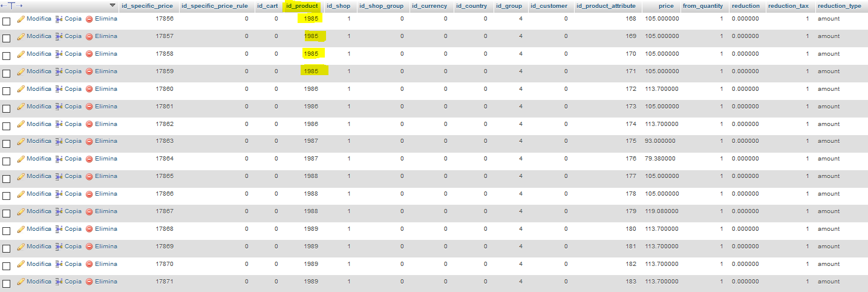Click the pencil edit icon for row 17862

pos(21,124)
